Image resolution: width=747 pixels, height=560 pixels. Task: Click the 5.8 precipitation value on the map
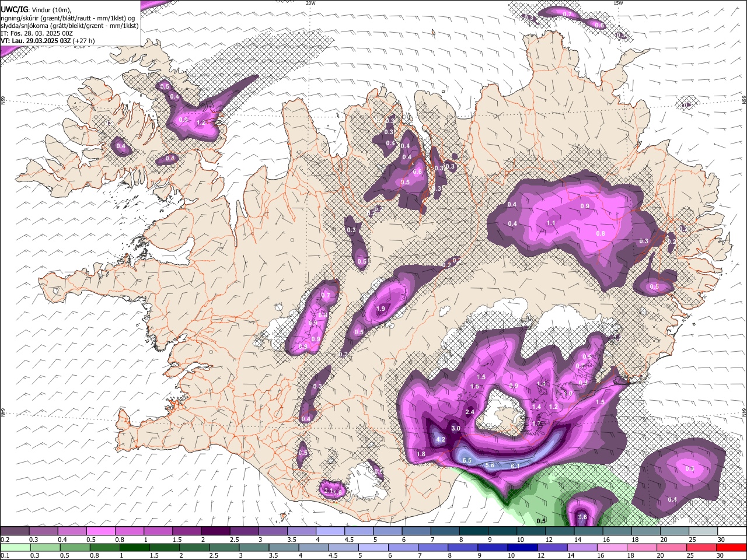(x=490, y=465)
